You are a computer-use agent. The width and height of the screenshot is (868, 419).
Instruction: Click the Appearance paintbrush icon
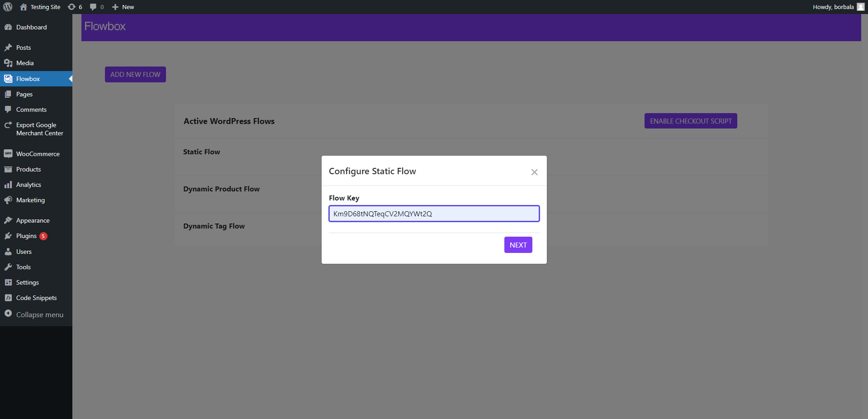8,220
